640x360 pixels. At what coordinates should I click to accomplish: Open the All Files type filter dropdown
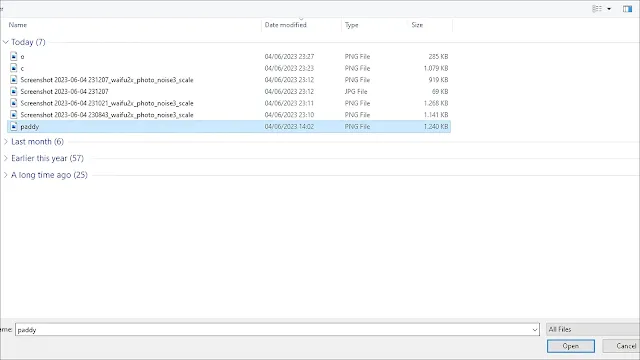click(x=593, y=329)
